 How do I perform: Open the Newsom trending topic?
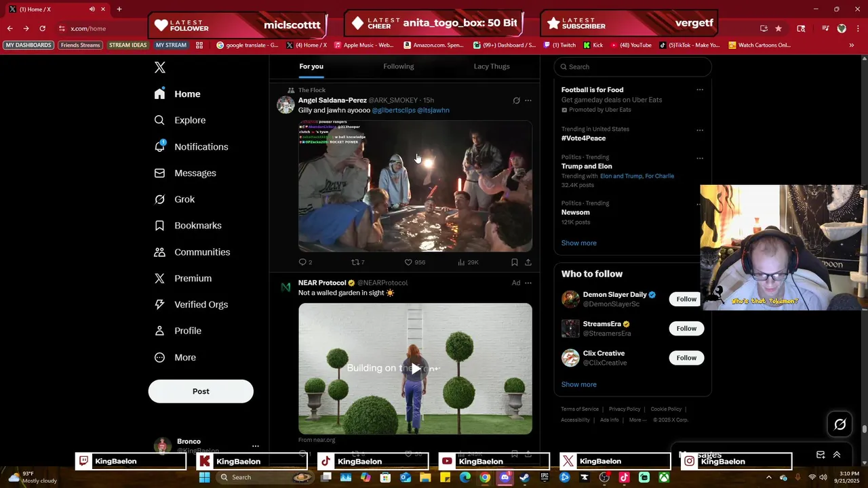pos(576,212)
